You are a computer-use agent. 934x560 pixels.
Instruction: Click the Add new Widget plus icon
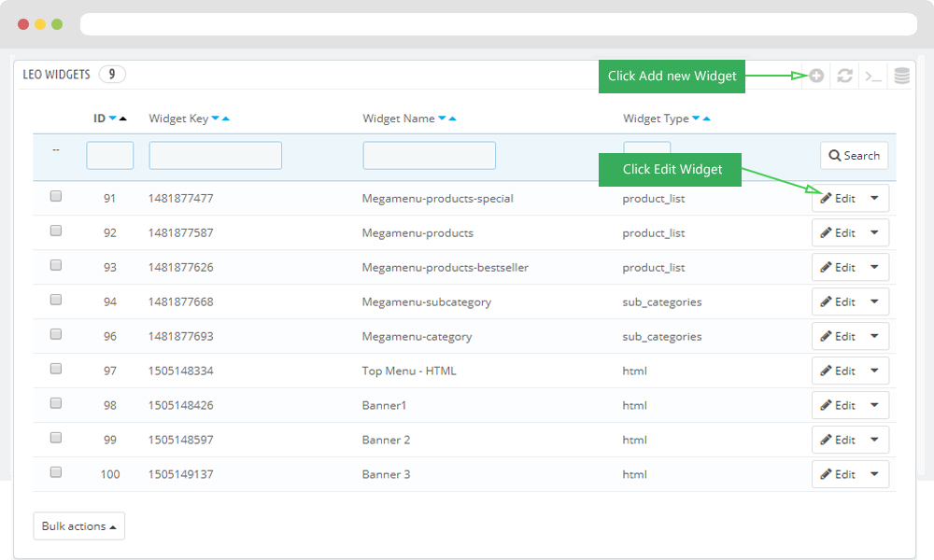tap(816, 76)
